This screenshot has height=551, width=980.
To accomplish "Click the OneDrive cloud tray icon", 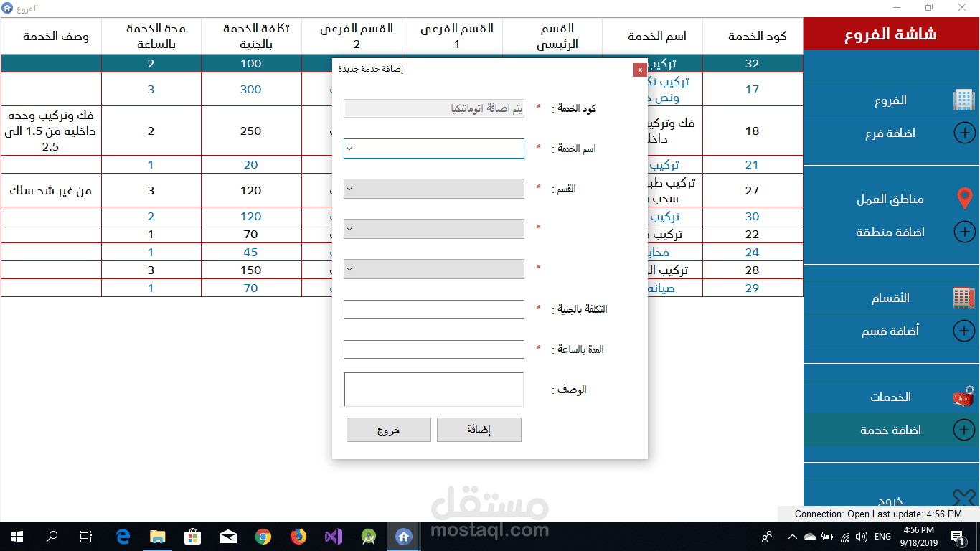I will coord(810,536).
